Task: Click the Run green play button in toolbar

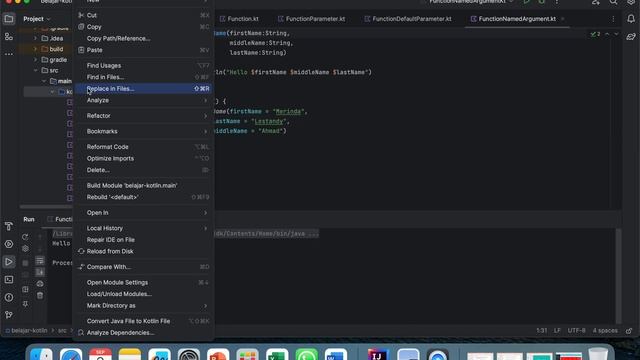Action: [527, 2]
